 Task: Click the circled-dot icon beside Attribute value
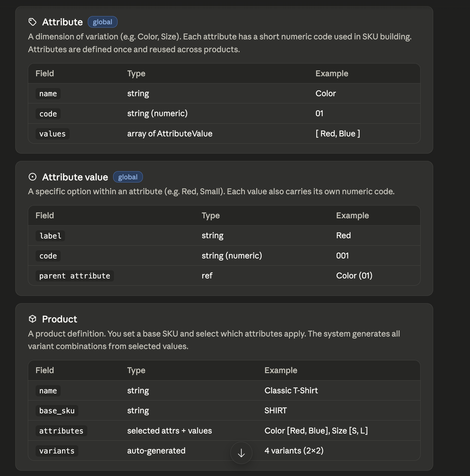[x=33, y=177]
